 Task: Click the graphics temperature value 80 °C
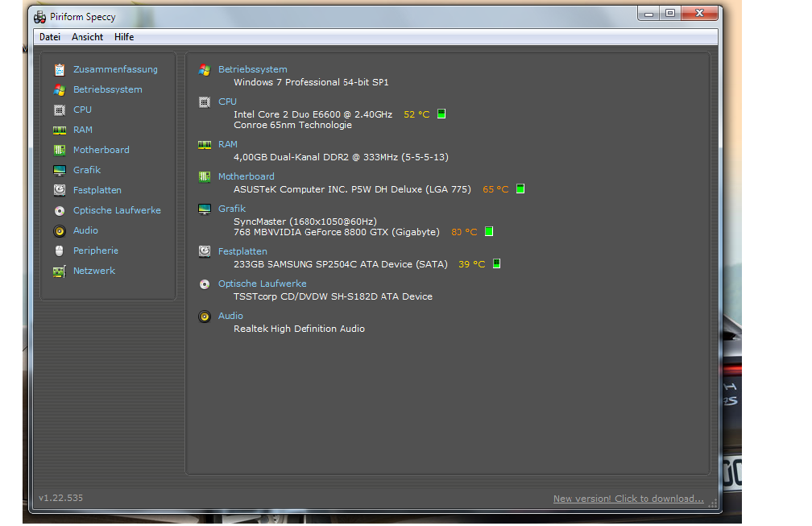coord(464,232)
